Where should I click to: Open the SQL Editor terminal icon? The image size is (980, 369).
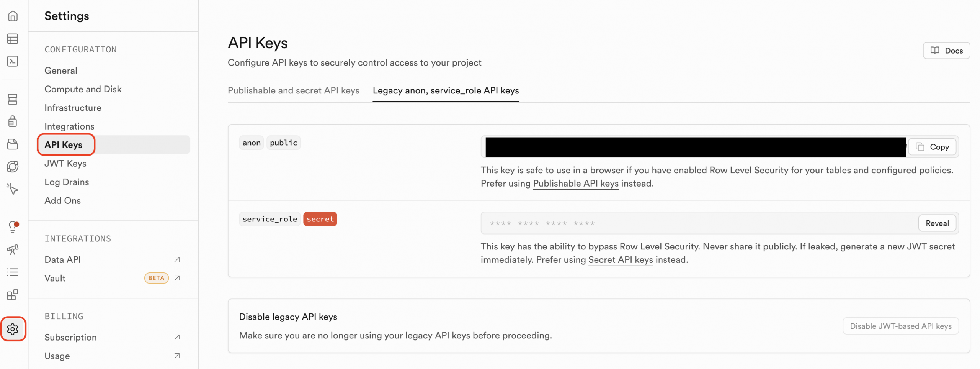click(x=13, y=61)
